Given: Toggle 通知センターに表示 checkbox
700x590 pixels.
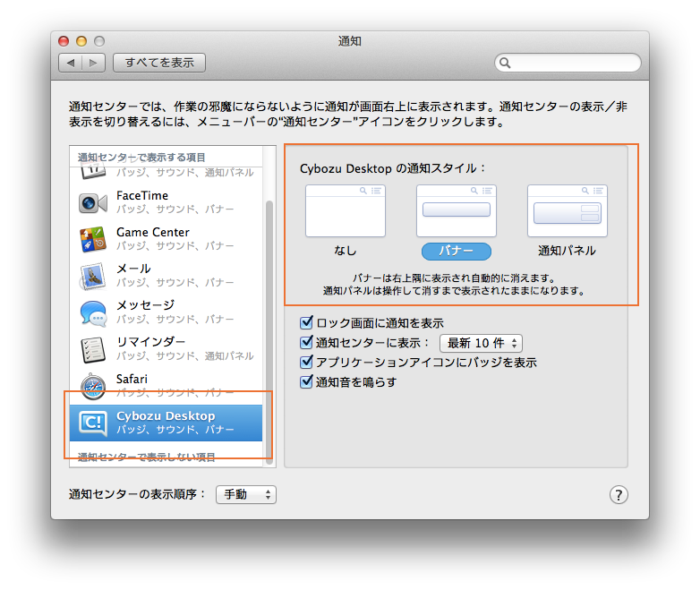Looking at the screenshot, I should pyautogui.click(x=306, y=343).
